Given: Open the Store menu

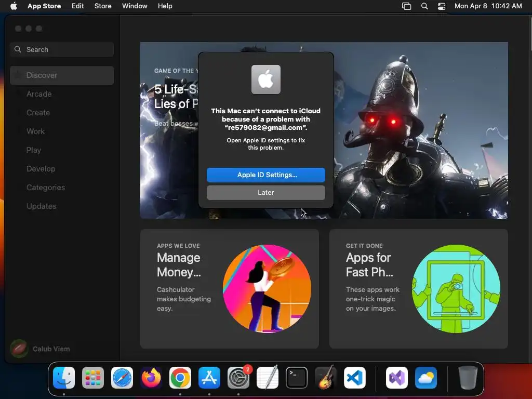Looking at the screenshot, I should [x=103, y=6].
